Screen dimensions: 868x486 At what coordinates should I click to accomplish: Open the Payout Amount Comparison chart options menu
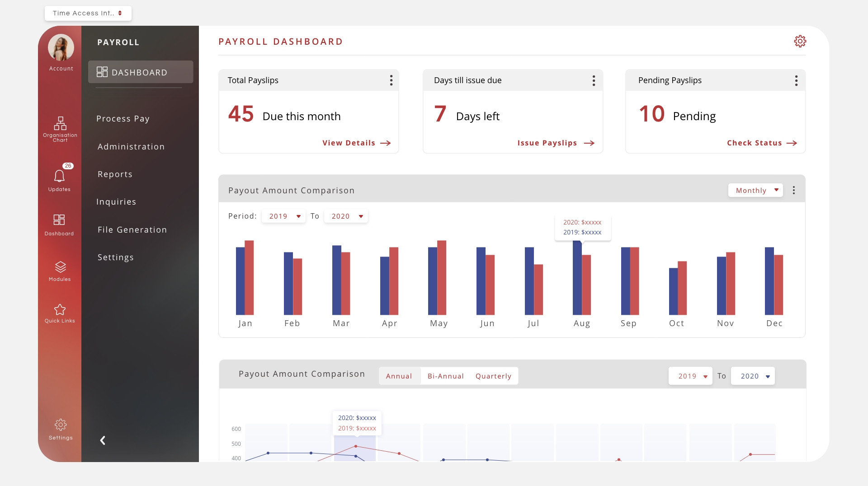pyautogui.click(x=794, y=190)
